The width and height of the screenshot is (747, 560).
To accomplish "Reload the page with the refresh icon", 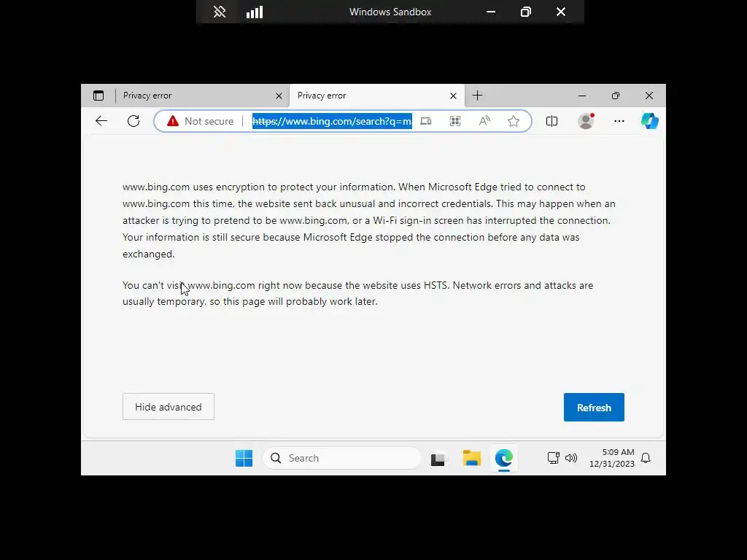I will (133, 121).
